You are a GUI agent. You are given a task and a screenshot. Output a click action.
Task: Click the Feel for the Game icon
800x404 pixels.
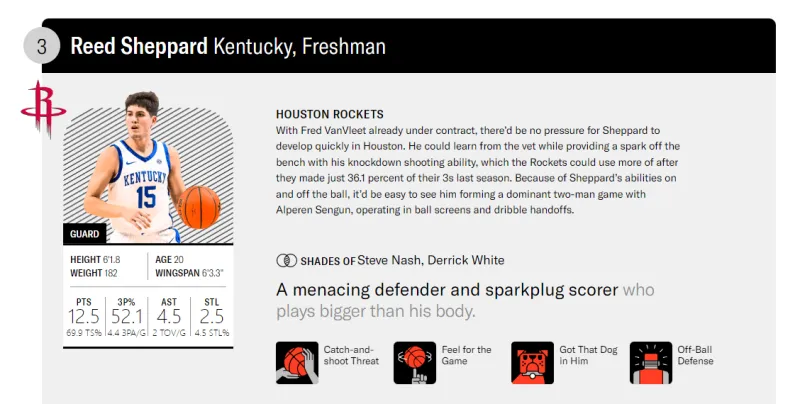click(x=414, y=363)
